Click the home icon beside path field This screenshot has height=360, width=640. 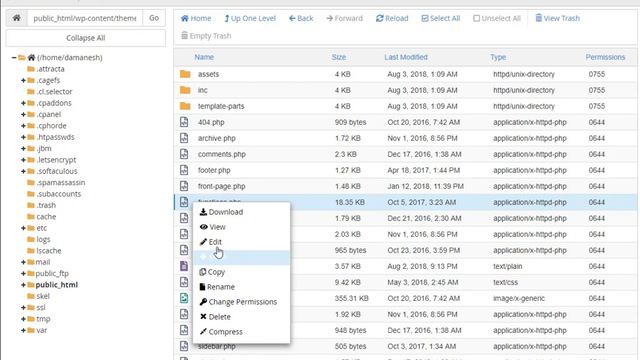[x=16, y=18]
